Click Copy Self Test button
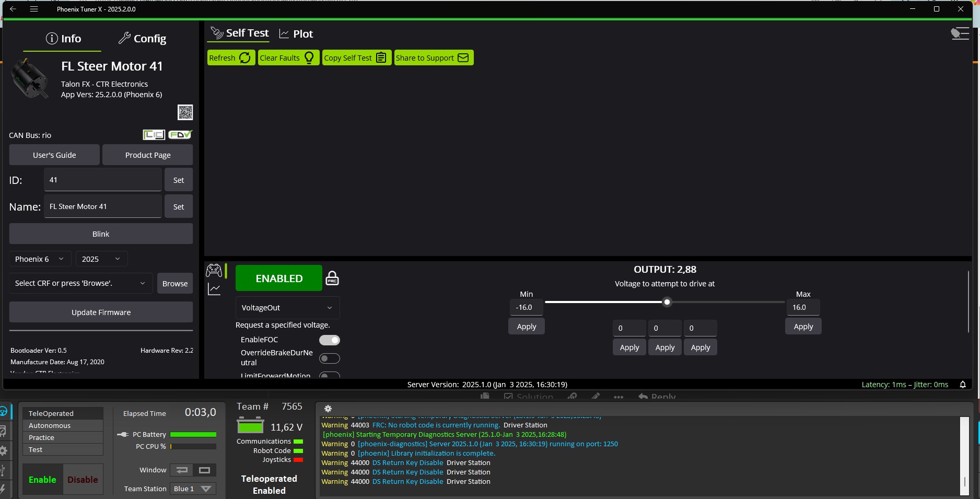The image size is (980, 499). (x=357, y=57)
